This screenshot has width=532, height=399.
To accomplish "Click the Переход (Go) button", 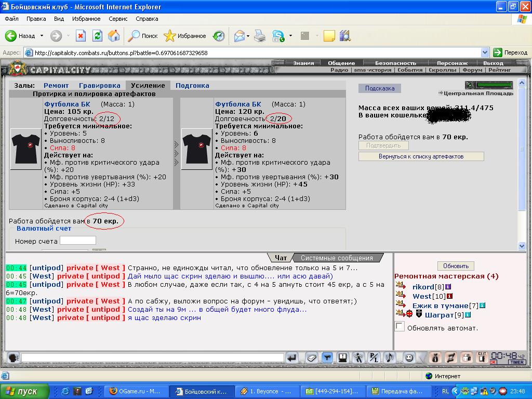I will coord(511,52).
